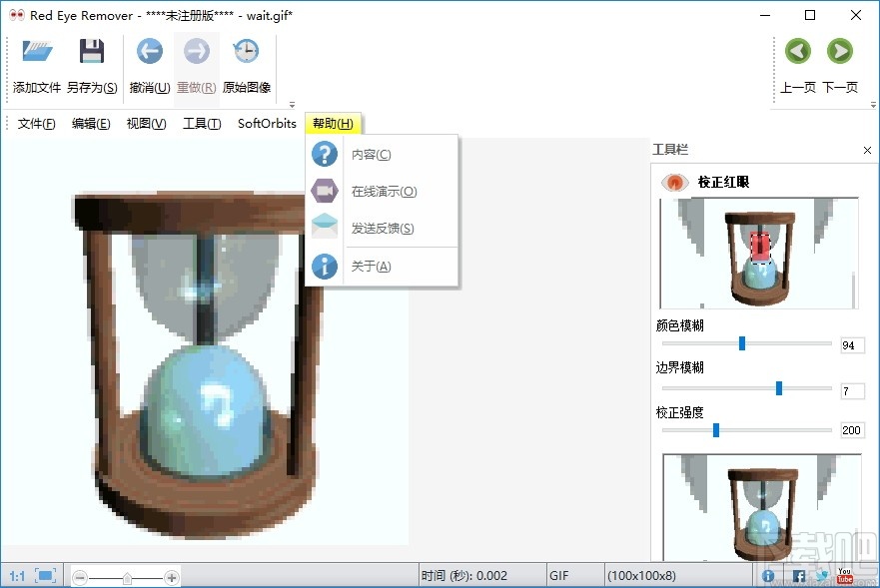
Task: Expand the toolbar overflow chevron near SoftOrbits
Action: 292,104
